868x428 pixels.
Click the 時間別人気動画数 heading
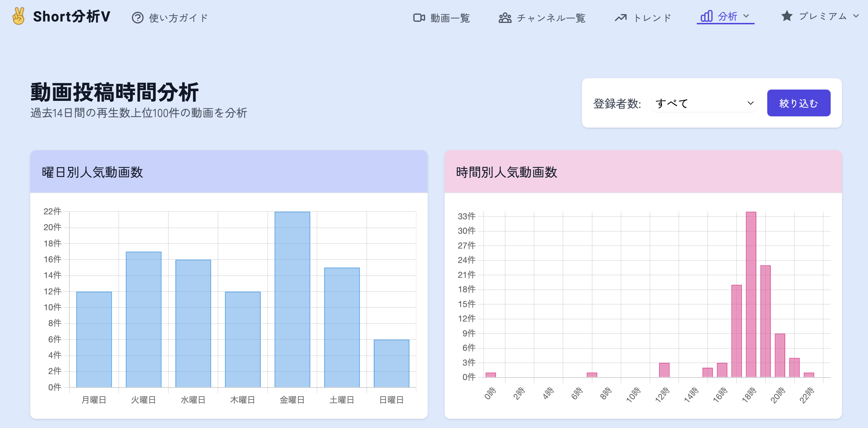click(507, 172)
